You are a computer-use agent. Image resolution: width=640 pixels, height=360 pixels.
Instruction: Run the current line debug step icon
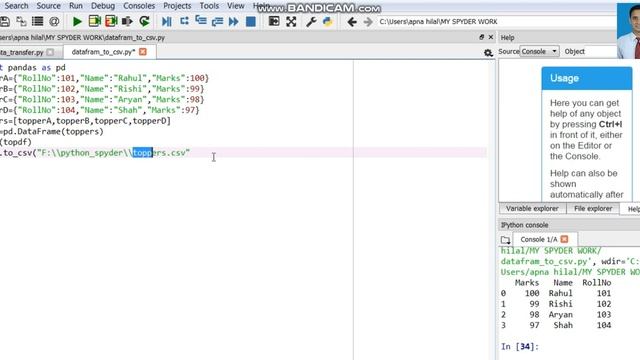[184, 21]
